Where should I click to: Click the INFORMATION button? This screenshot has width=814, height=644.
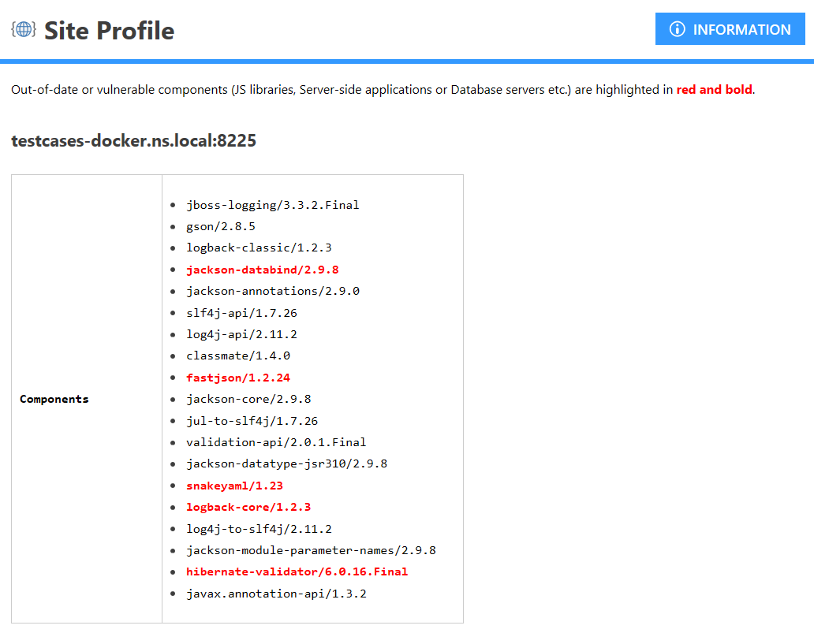click(x=730, y=28)
